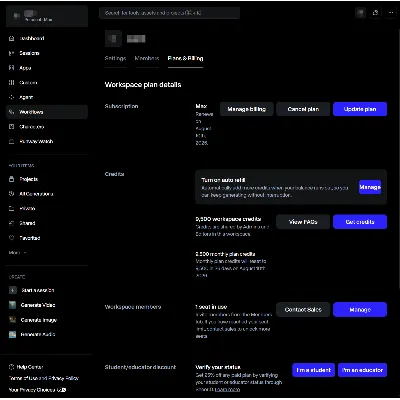400x400 pixels.
Task: Click the workspace credits amount text
Action: click(x=228, y=219)
